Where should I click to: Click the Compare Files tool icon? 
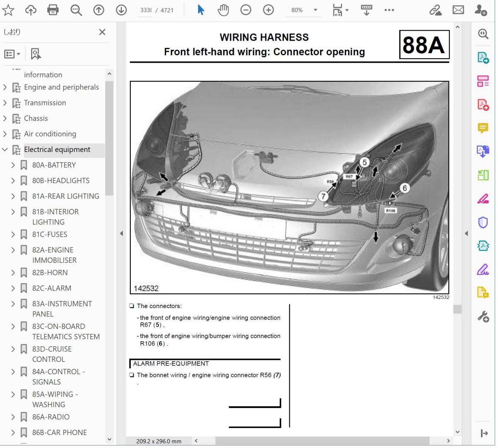(483, 175)
